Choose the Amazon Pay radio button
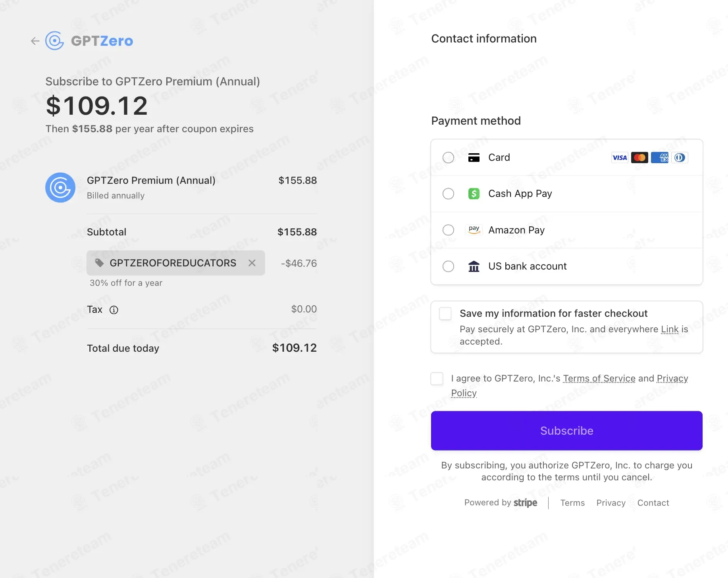This screenshot has height=578, width=728. coord(448,230)
